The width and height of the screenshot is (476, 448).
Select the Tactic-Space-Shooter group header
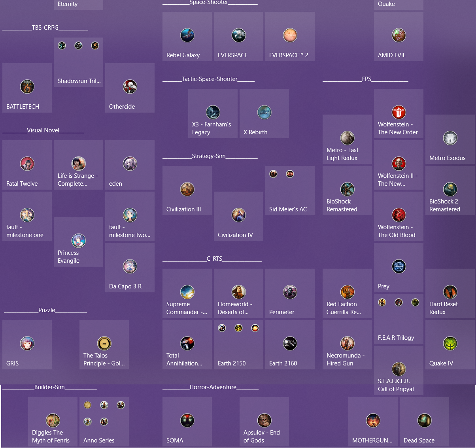tap(208, 79)
